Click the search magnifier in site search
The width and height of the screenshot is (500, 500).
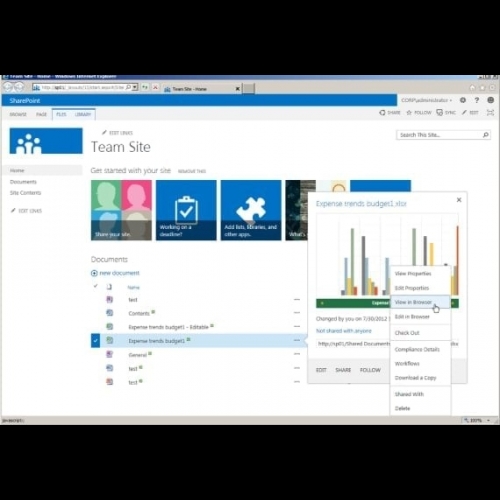tap(486, 135)
